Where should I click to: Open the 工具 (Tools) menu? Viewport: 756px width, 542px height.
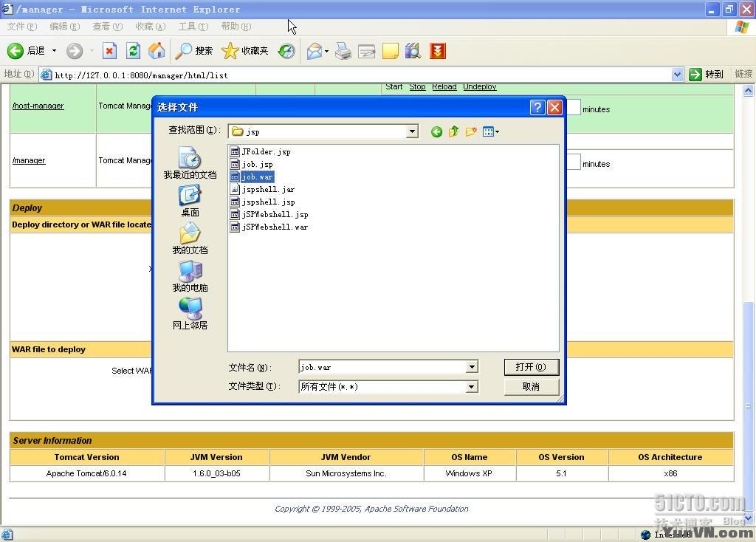[193, 27]
